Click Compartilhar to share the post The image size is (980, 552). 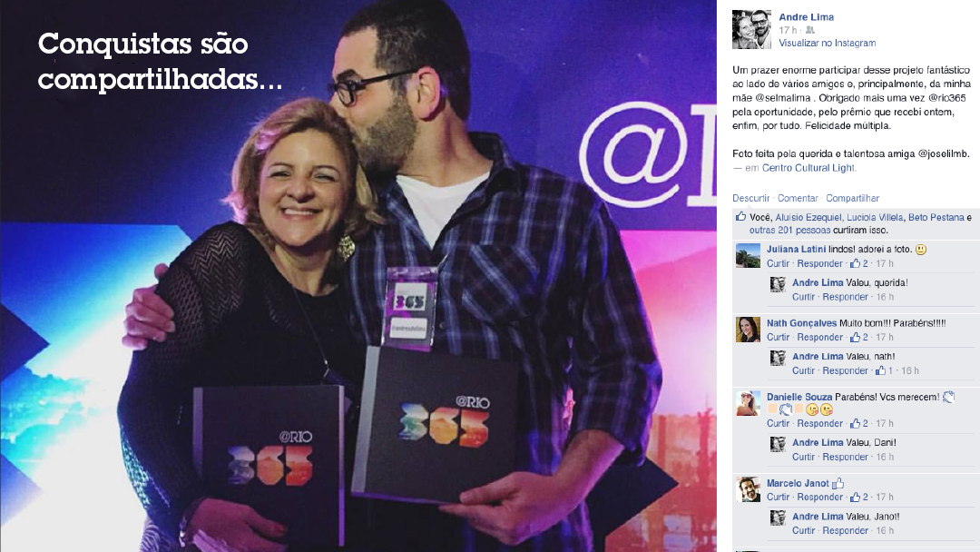click(852, 198)
